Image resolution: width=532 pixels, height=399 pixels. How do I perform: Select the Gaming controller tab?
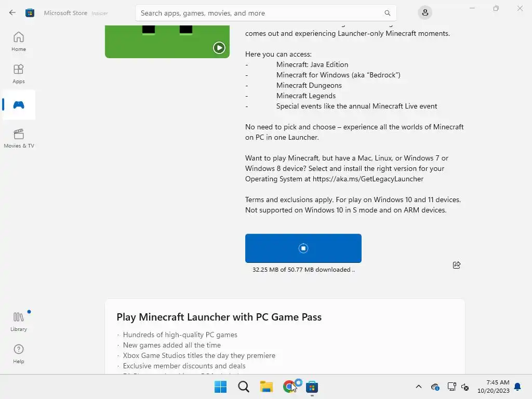click(x=19, y=105)
